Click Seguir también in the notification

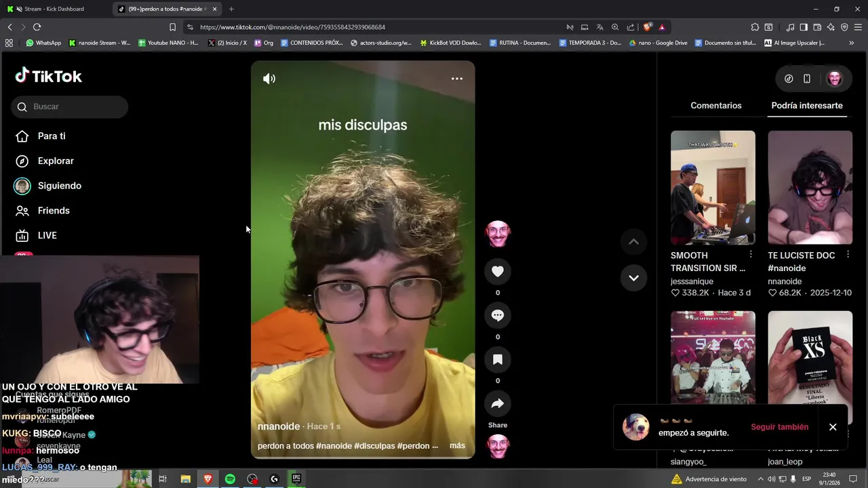coord(779,427)
